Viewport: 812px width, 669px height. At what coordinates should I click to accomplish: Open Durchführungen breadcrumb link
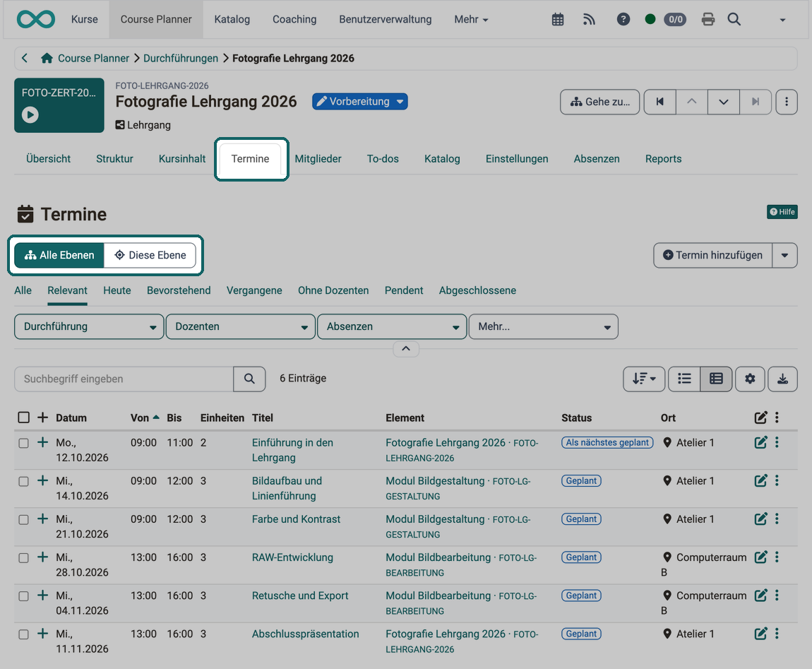coord(181,58)
